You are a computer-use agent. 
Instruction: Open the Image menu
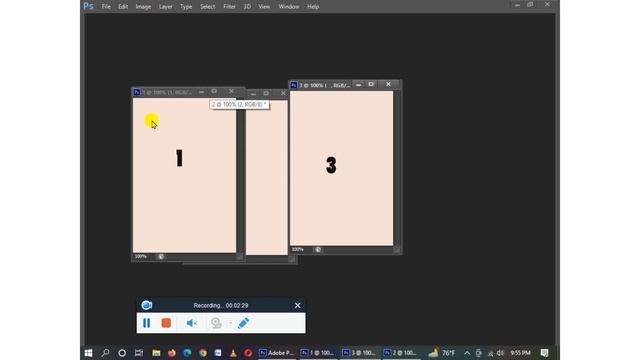pyautogui.click(x=143, y=7)
